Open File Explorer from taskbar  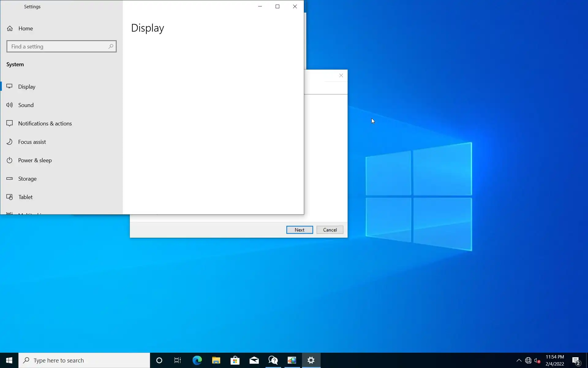pyautogui.click(x=216, y=360)
